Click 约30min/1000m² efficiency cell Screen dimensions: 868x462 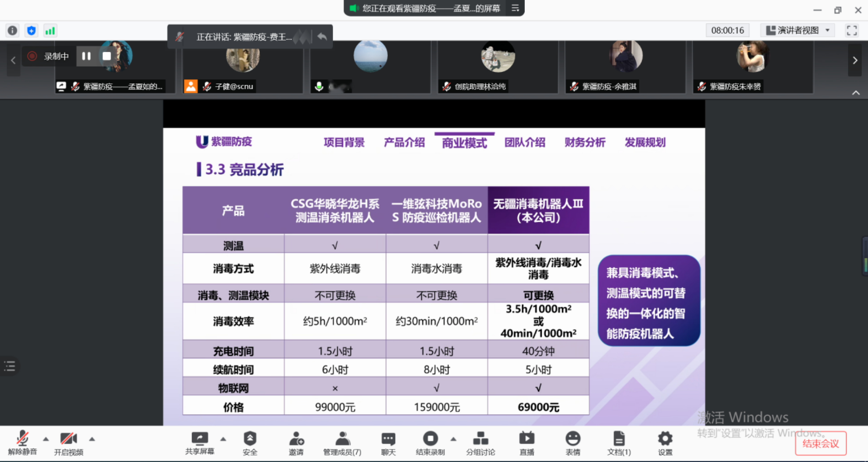437,321
